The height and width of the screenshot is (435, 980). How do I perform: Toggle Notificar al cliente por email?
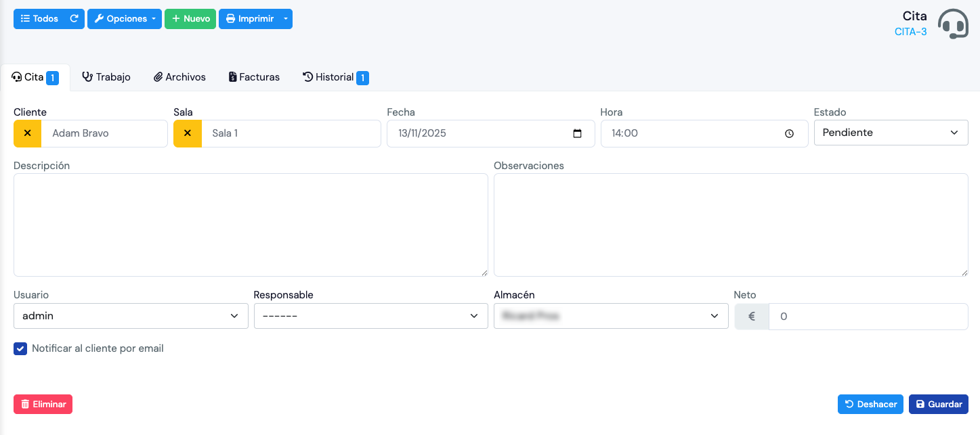coord(20,349)
